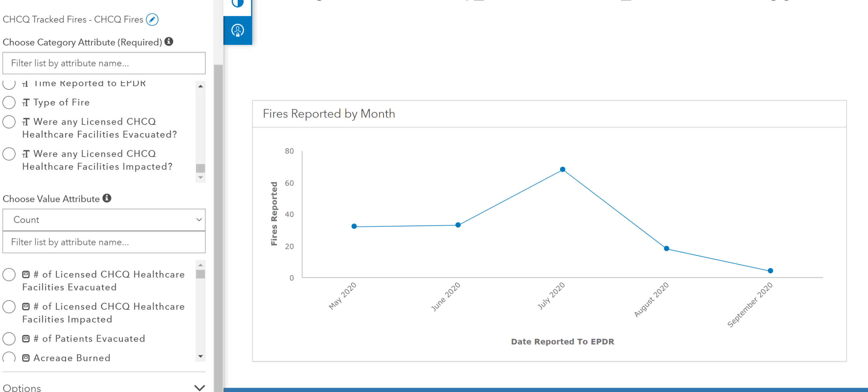The width and height of the screenshot is (868, 392).
Task: Click the June 2020 data point
Action: [458, 225]
